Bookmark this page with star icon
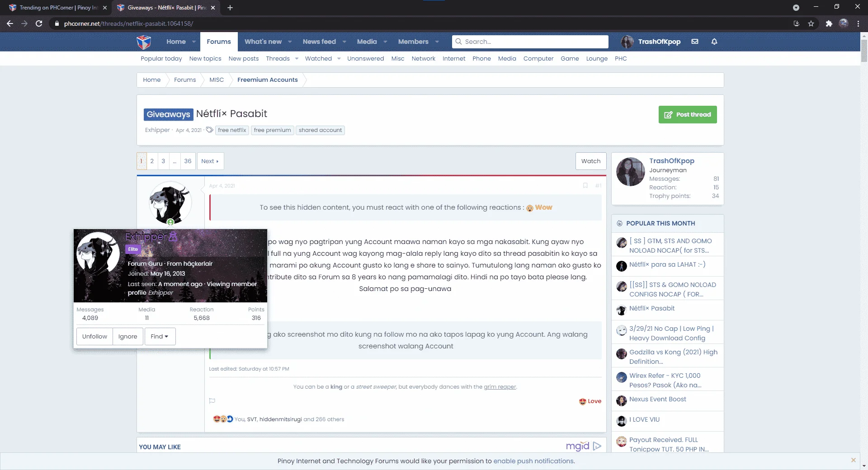 811,23
